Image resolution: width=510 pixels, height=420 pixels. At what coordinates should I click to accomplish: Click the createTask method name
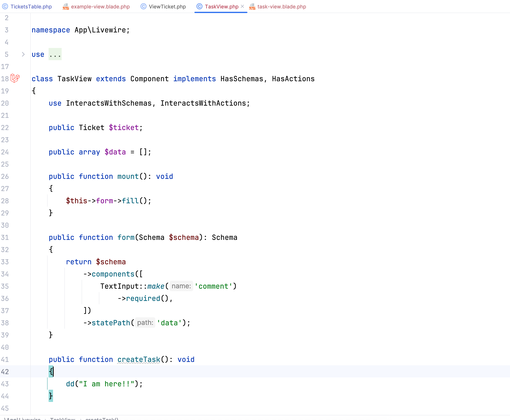[139, 360]
